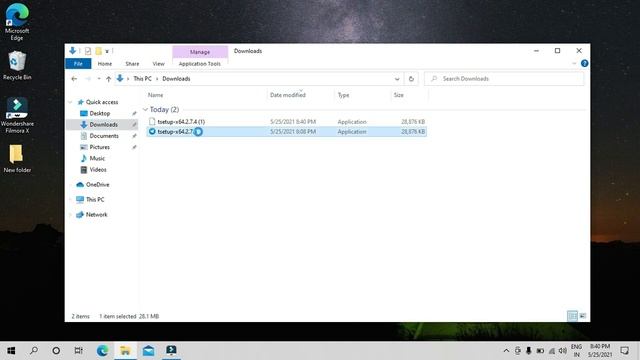
Task: Click the New folder quick access toolbar icon
Action: tap(98, 51)
